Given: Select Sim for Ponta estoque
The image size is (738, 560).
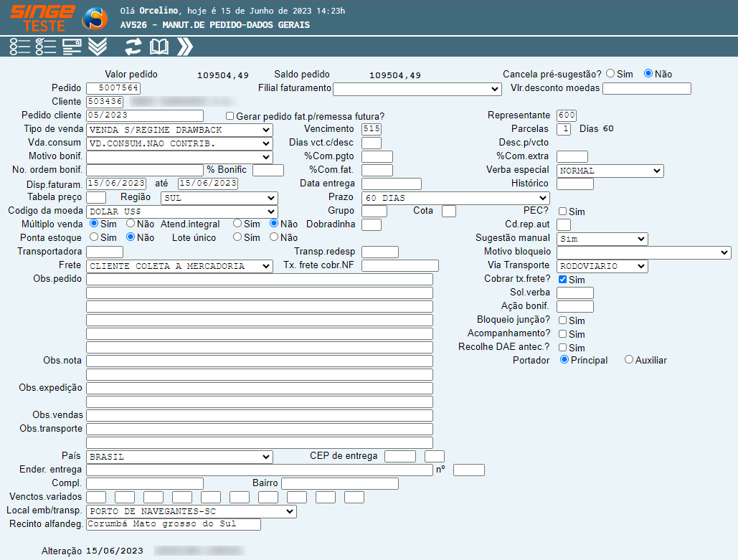Looking at the screenshot, I should 94,237.
